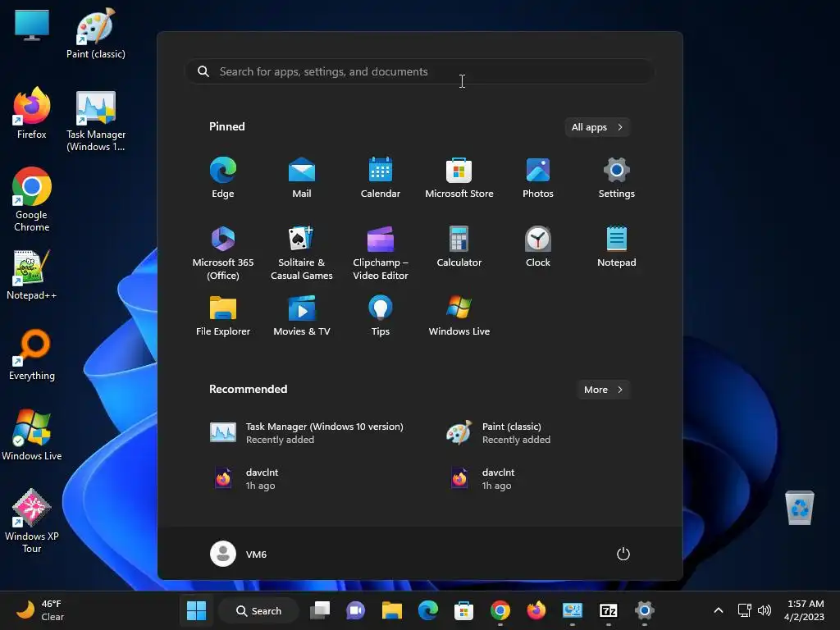This screenshot has width=840, height=630.
Task: Select the Firefox desktop shortcut
Action: (x=32, y=113)
